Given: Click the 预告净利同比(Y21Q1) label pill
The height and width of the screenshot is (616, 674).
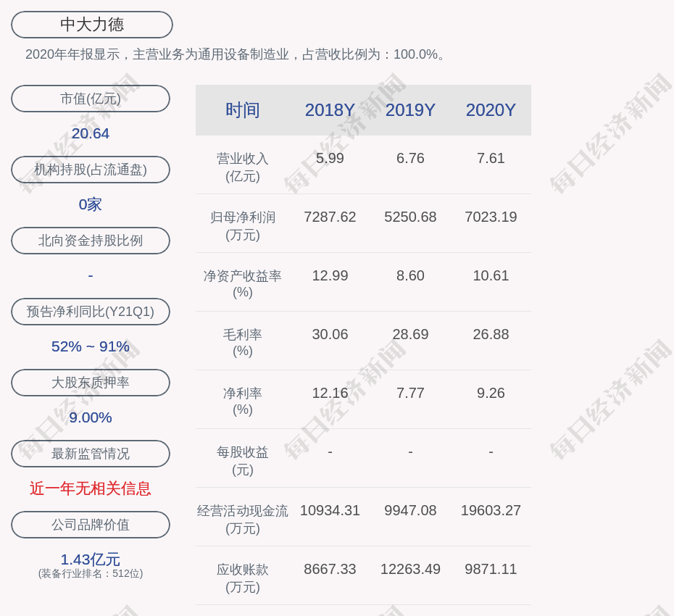Looking at the screenshot, I should pos(91,312).
